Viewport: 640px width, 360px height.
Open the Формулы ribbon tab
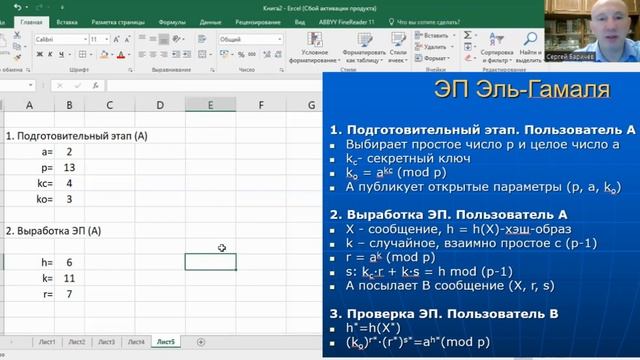pyautogui.click(x=172, y=22)
